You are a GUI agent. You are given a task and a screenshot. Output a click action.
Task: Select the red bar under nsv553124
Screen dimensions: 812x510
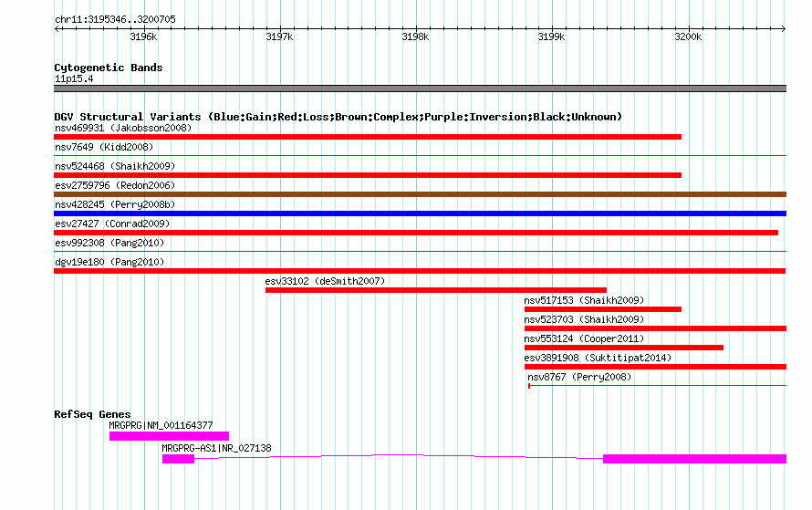(624, 348)
